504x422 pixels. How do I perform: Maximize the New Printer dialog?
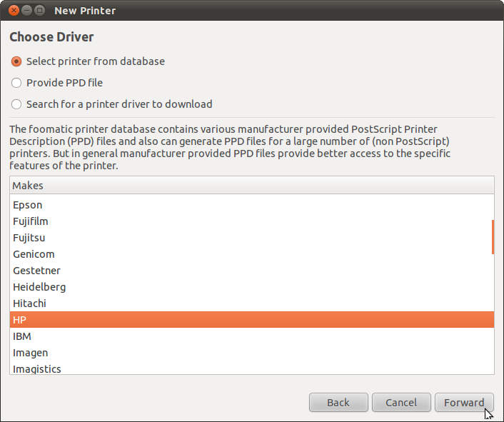[x=39, y=11]
